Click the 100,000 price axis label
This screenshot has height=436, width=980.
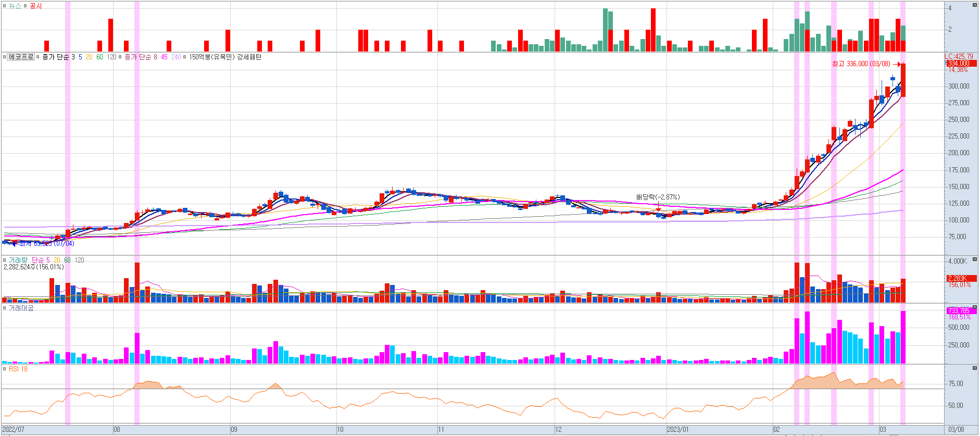pyautogui.click(x=959, y=220)
